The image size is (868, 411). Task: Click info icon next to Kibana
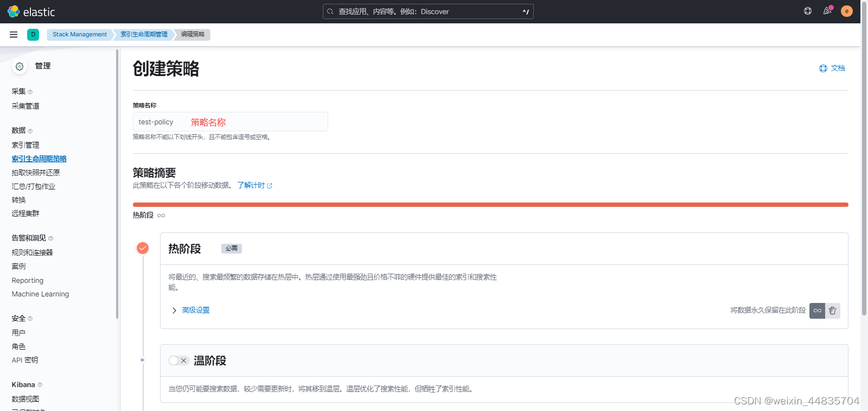tap(40, 385)
